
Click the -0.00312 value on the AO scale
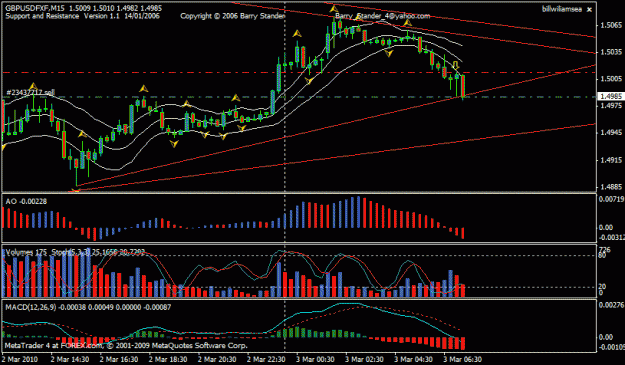coord(611,237)
